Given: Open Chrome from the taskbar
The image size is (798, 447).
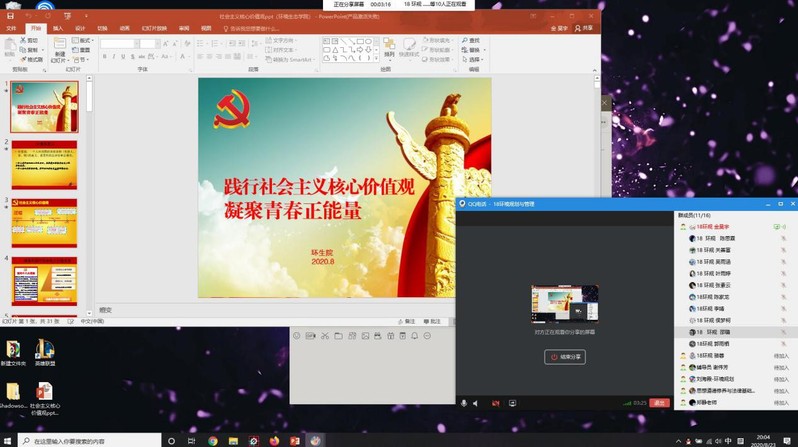Looking at the screenshot, I should click(213, 440).
